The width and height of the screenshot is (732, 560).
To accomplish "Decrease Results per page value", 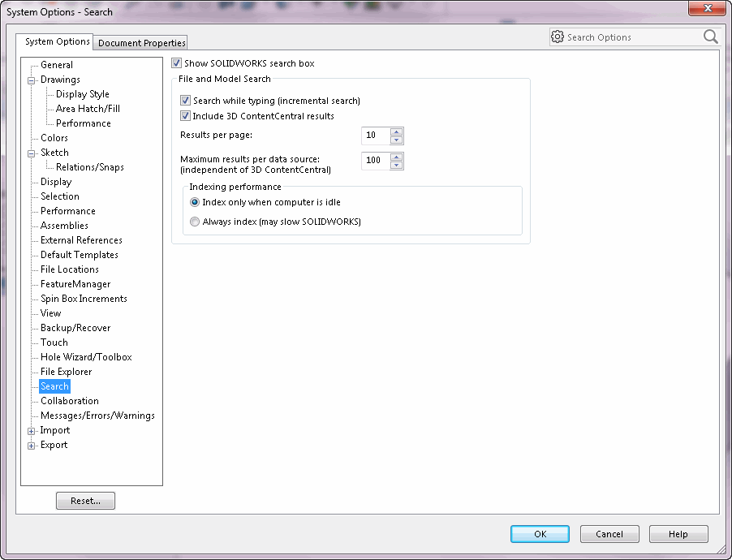I will 396,140.
